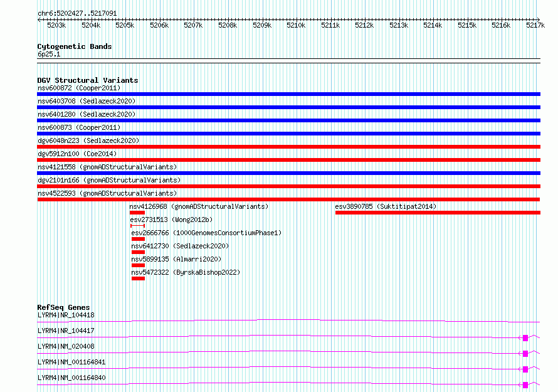Click the 5203k ruler tick label

coord(56,25)
